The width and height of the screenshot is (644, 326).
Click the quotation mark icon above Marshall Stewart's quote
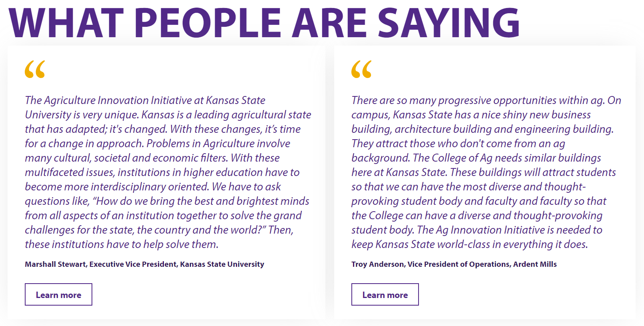pos(35,69)
